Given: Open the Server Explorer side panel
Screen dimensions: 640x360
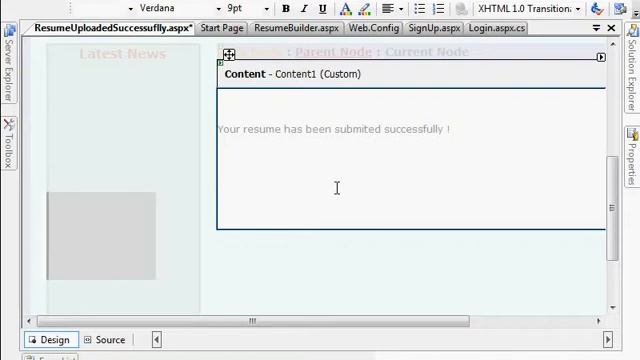Looking at the screenshot, I should coord(9,63).
